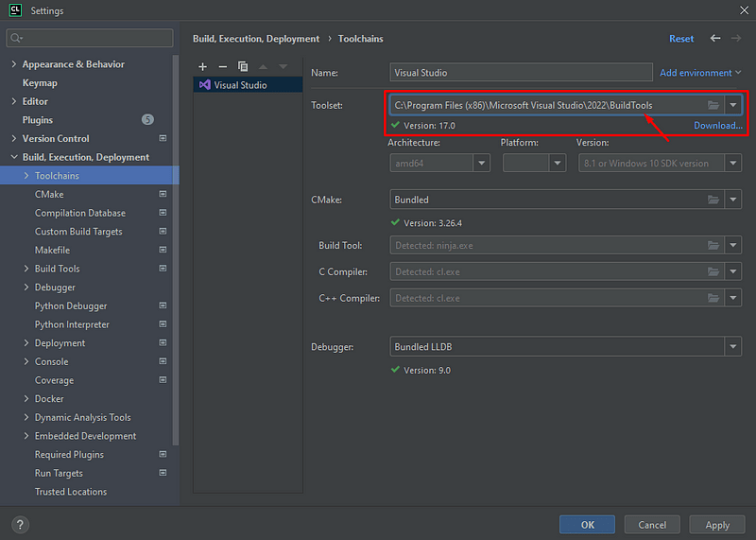Expand the Debugger settings node
756x540 pixels.
click(26, 287)
